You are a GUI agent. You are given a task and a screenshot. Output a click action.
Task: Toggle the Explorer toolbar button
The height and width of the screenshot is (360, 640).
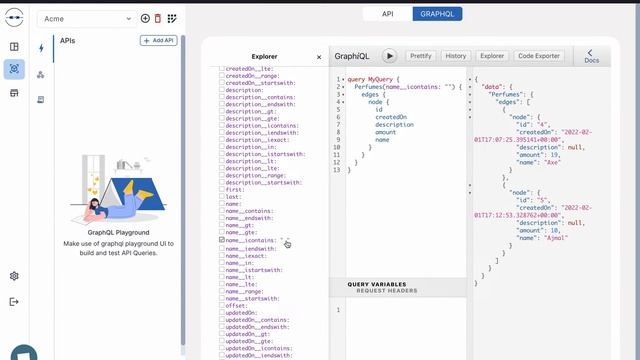click(x=492, y=56)
